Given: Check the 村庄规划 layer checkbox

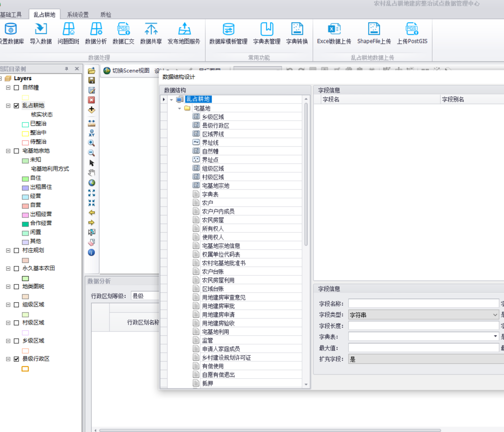Looking at the screenshot, I should tap(16, 250).
